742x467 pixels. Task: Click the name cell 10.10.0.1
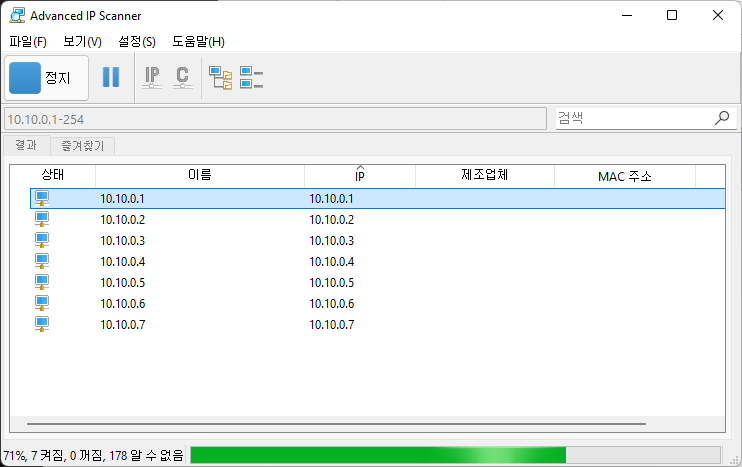coord(123,199)
